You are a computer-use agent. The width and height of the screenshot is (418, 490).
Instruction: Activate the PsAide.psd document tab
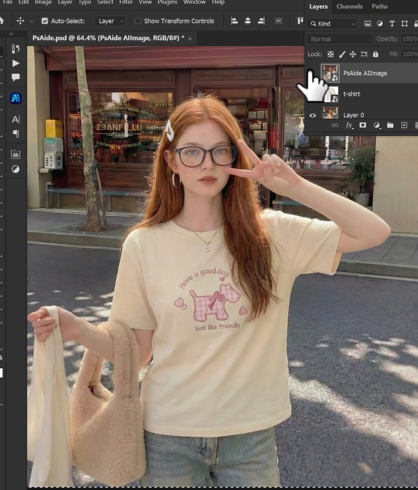(x=108, y=38)
